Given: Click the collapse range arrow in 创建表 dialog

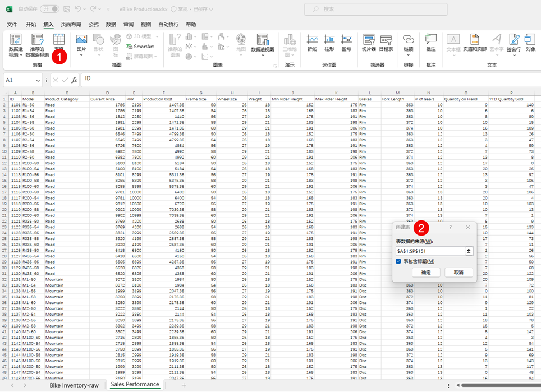Looking at the screenshot, I should (469, 251).
